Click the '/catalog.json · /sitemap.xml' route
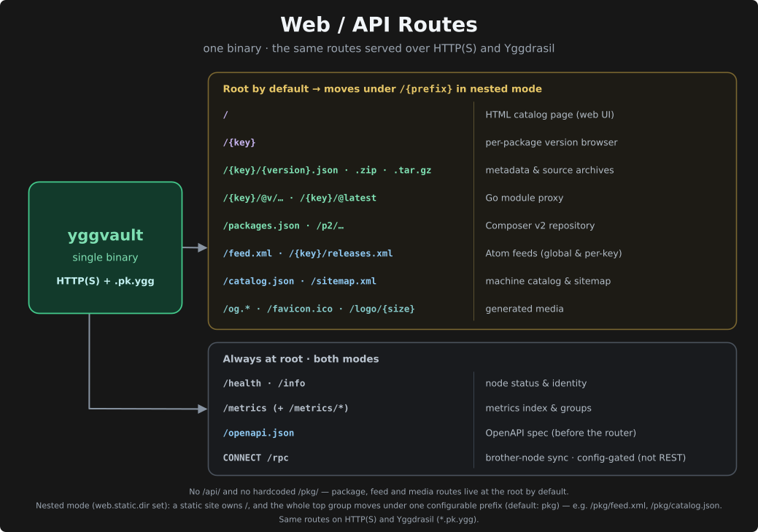758x532 pixels. click(300, 281)
